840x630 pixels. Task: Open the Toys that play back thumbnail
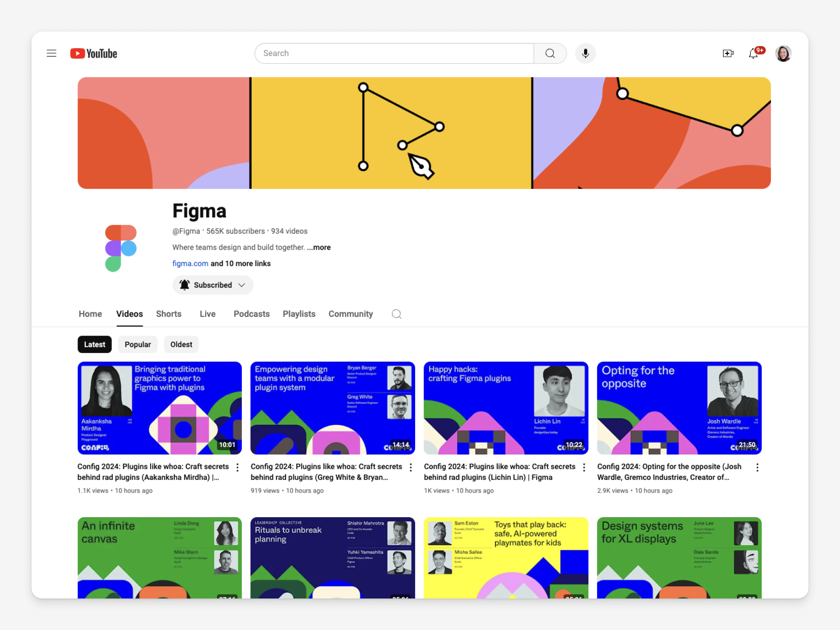pyautogui.click(x=506, y=558)
